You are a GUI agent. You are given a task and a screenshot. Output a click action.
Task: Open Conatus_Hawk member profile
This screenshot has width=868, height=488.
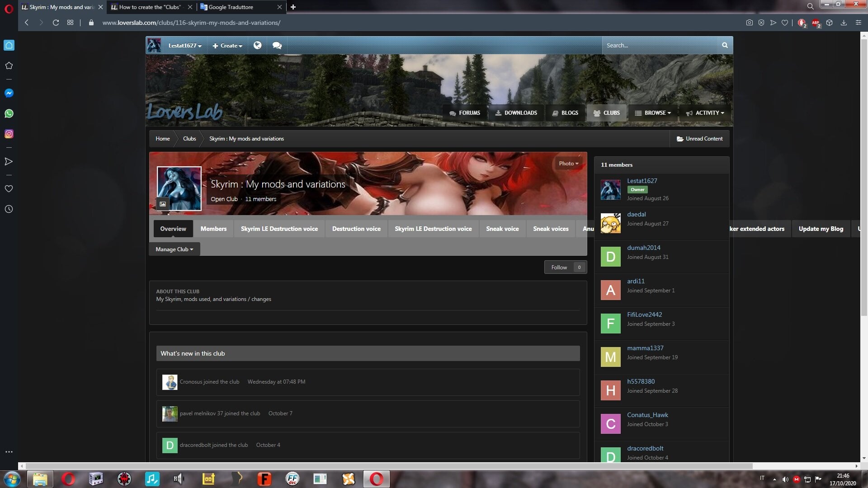647,415
